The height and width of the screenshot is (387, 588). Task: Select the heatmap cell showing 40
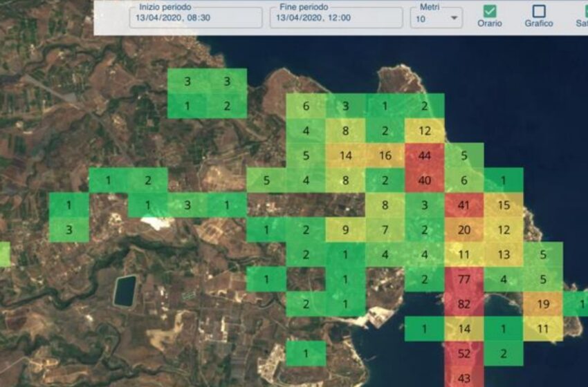click(425, 180)
